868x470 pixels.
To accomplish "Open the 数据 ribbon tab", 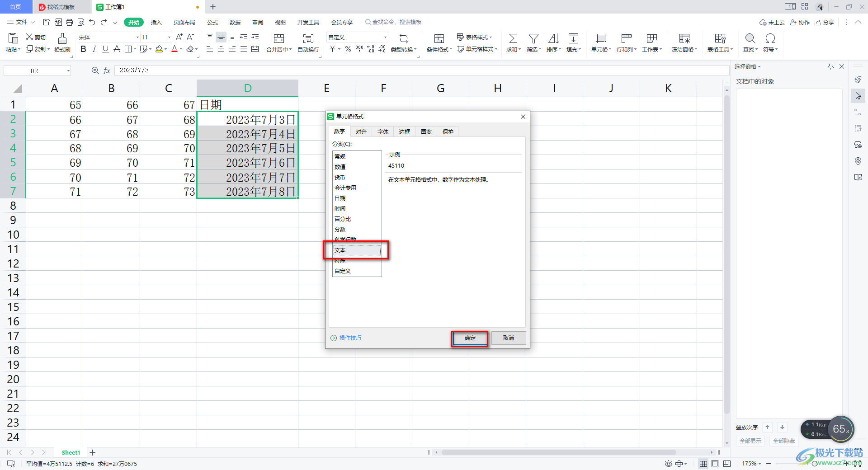I will click(235, 22).
